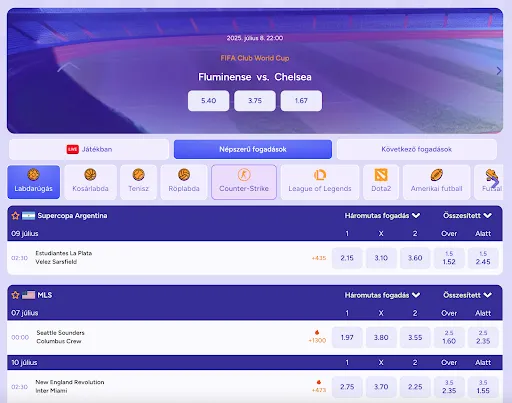The width and height of the screenshot is (512, 403).
Task: Expand Összesített dropdown for MLS
Action: (467, 295)
